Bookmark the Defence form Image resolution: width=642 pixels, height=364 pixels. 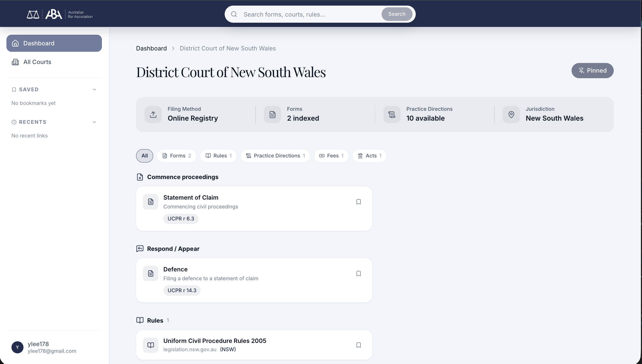(358, 274)
